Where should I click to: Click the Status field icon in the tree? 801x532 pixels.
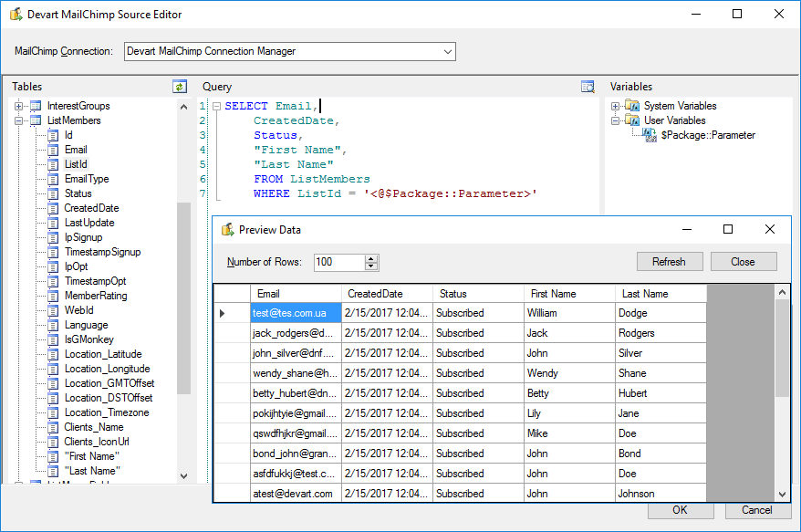coord(53,193)
